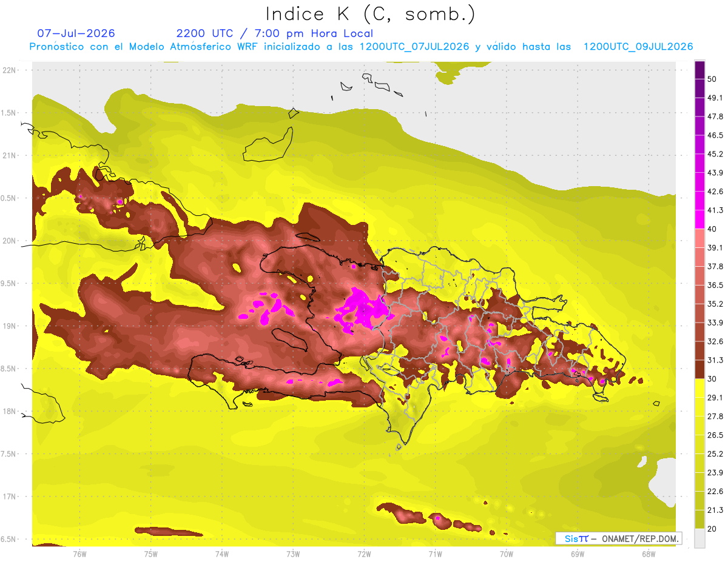Pick the dark purple legend band above 50
The width and height of the screenshot is (728, 562).
click(x=699, y=70)
